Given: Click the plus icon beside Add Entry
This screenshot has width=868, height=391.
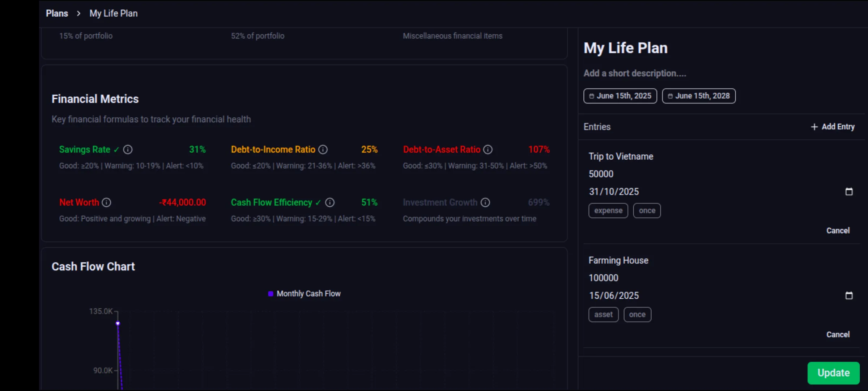Looking at the screenshot, I should pos(814,127).
